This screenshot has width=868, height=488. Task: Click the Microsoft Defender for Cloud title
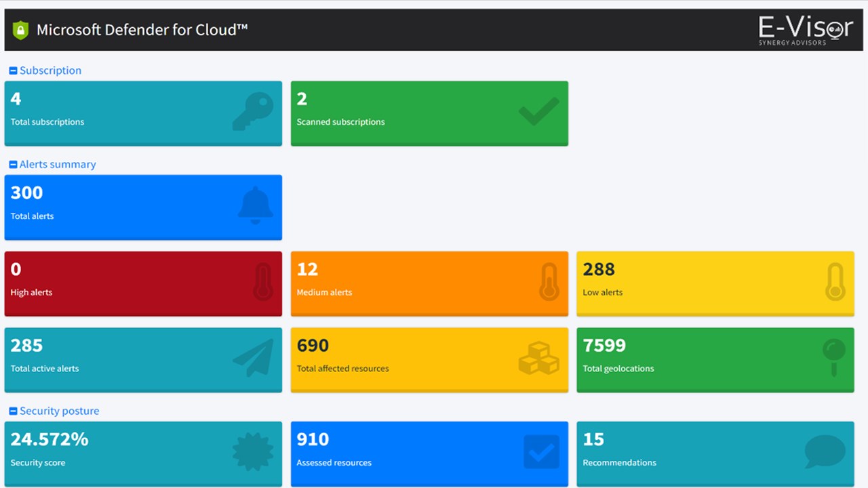(142, 30)
